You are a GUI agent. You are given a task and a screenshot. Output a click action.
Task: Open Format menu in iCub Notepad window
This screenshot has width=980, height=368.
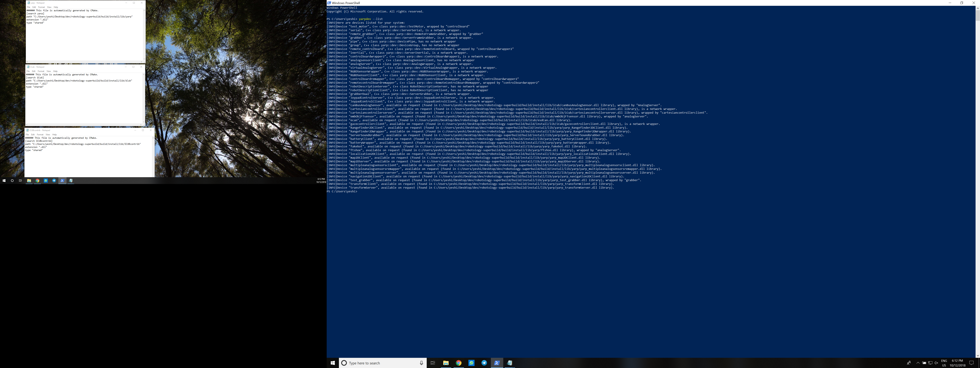pos(41,71)
